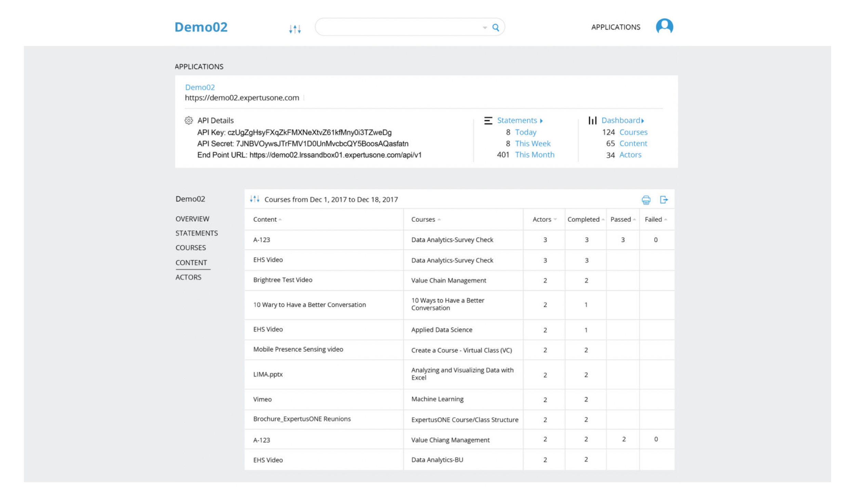855x504 pixels.
Task: Open the Statements link
Action: pyautogui.click(x=517, y=120)
